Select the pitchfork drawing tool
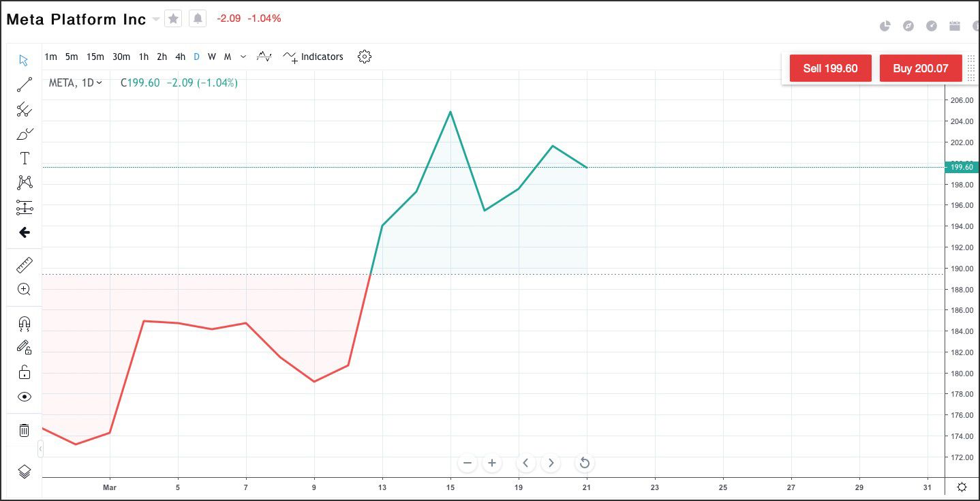Screen dimensions: 980x501 pos(25,109)
